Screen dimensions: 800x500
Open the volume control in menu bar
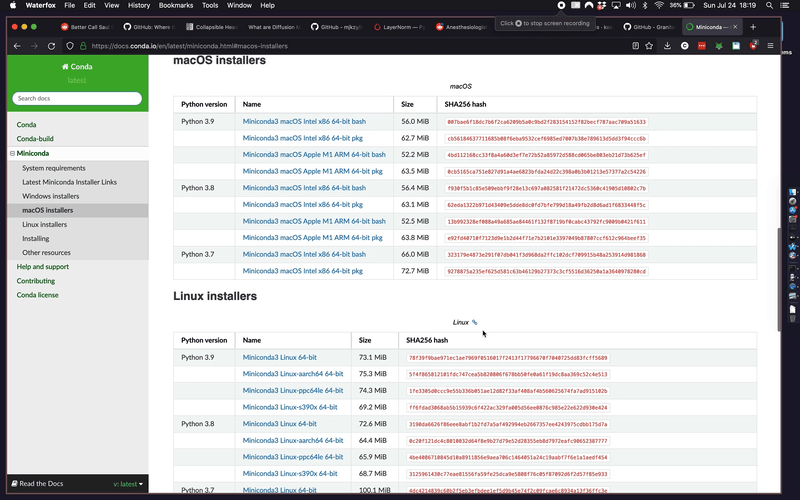pos(631,5)
